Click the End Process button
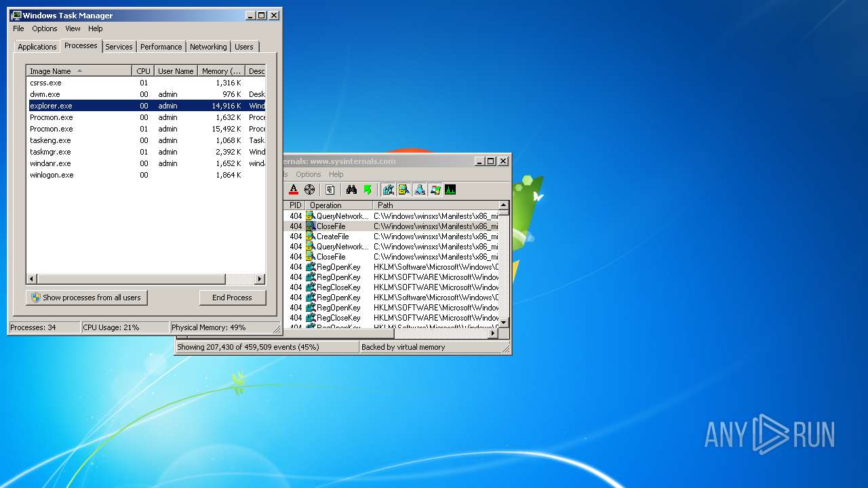The width and height of the screenshot is (868, 488). [x=232, y=298]
